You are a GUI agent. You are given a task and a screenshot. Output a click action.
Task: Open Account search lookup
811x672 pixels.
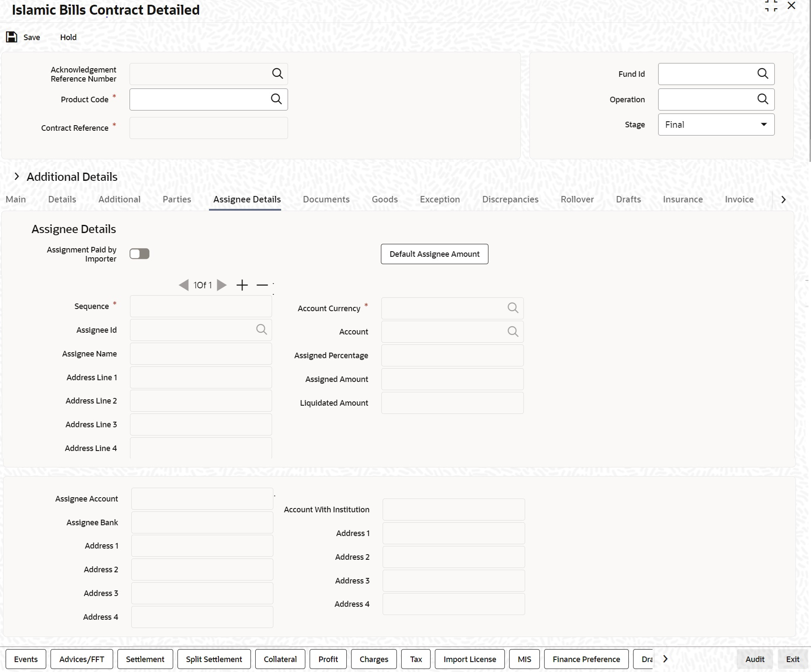(513, 331)
